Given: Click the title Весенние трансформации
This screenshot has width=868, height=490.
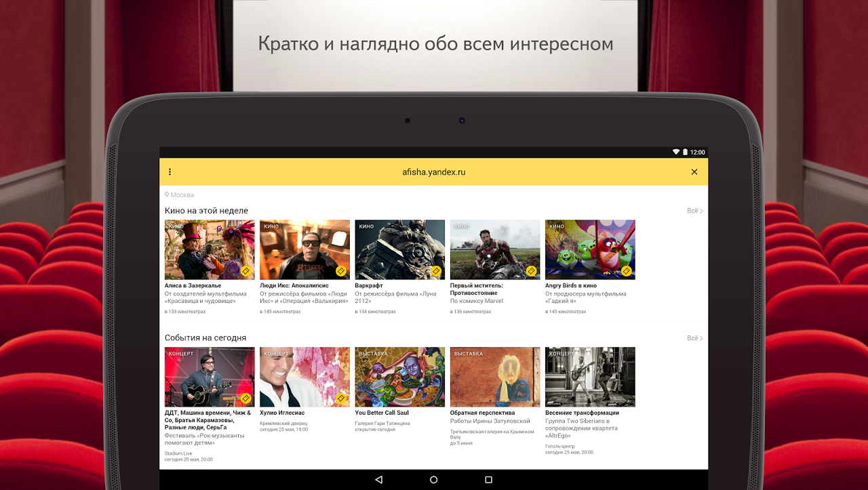Looking at the screenshot, I should [x=582, y=413].
